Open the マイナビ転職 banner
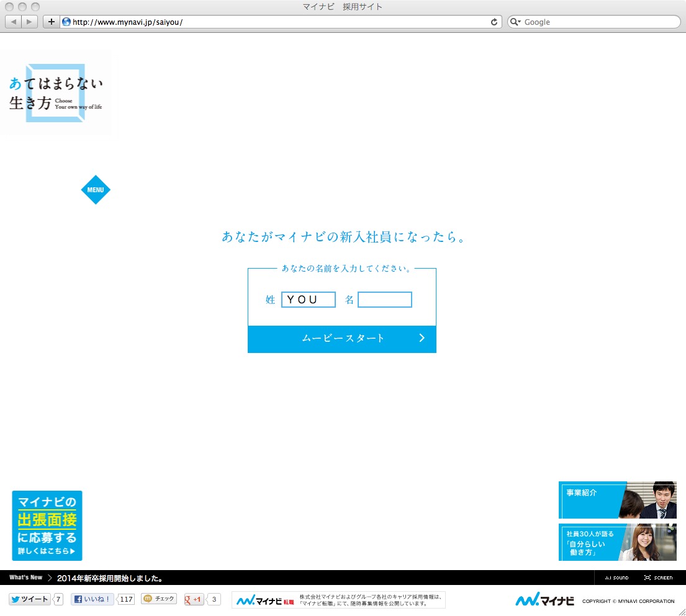This screenshot has width=686, height=616. [338, 600]
